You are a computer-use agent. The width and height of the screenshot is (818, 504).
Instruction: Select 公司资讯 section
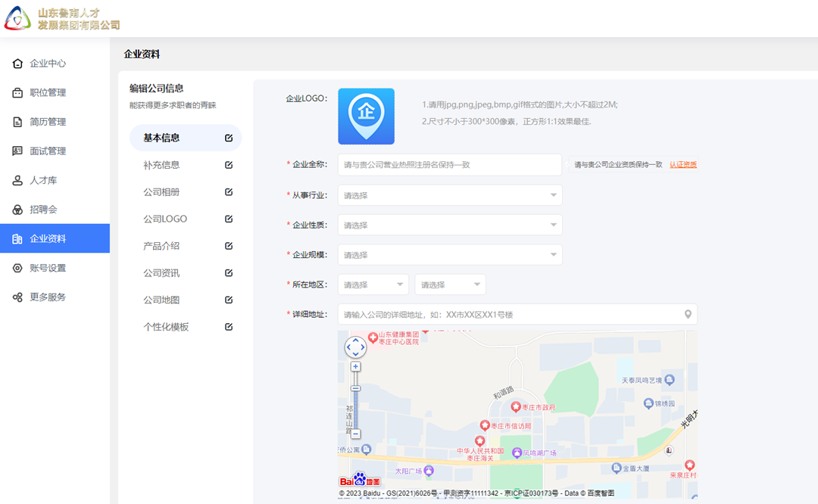[186, 272]
